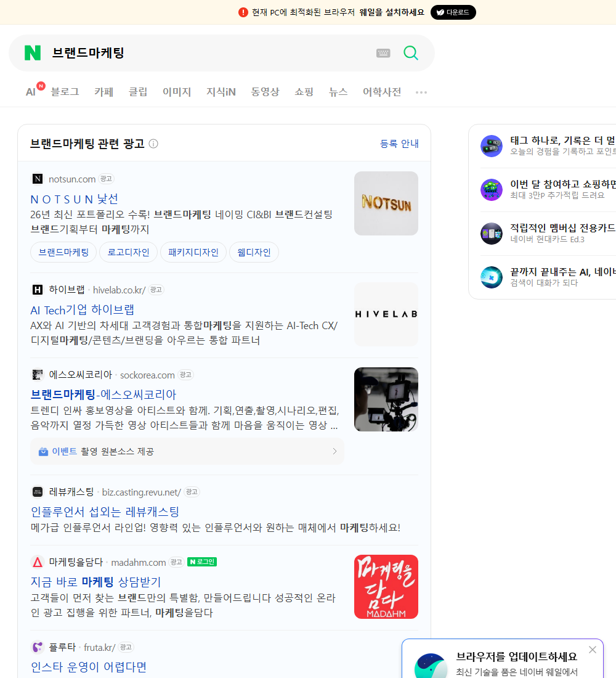Click the 에스오씨코리아 favicon icon
Image resolution: width=616 pixels, height=678 pixels.
point(38,375)
